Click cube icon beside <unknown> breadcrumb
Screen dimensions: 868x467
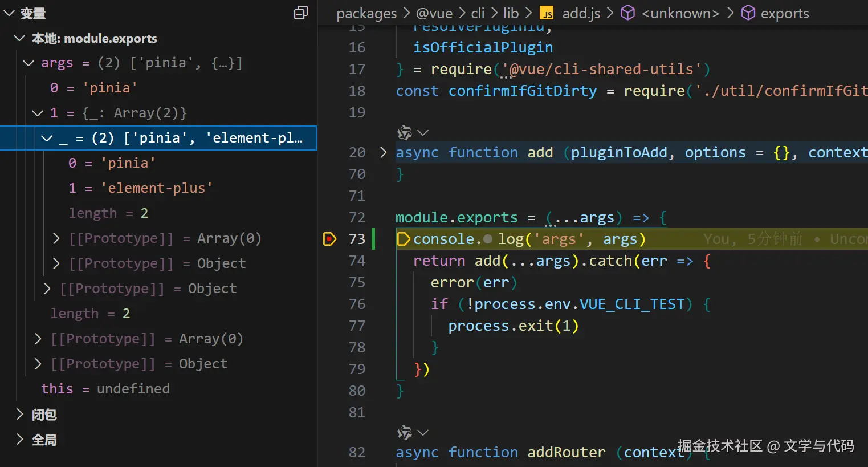pos(627,13)
